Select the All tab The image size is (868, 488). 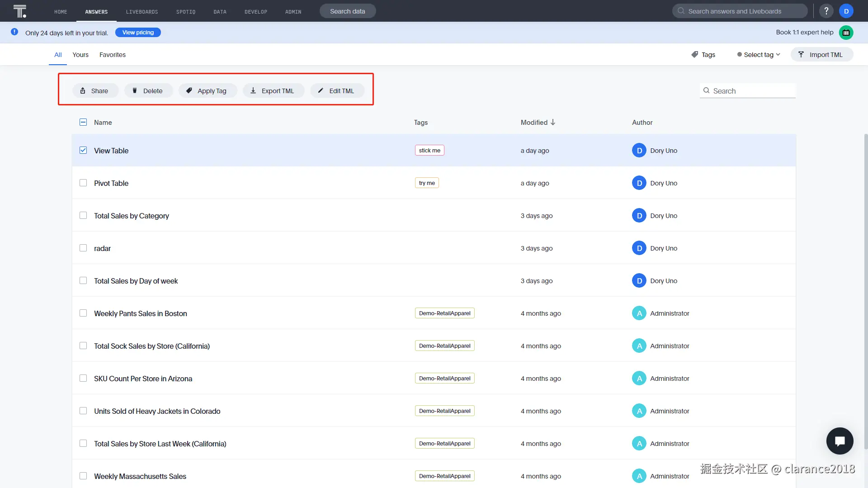tap(58, 55)
